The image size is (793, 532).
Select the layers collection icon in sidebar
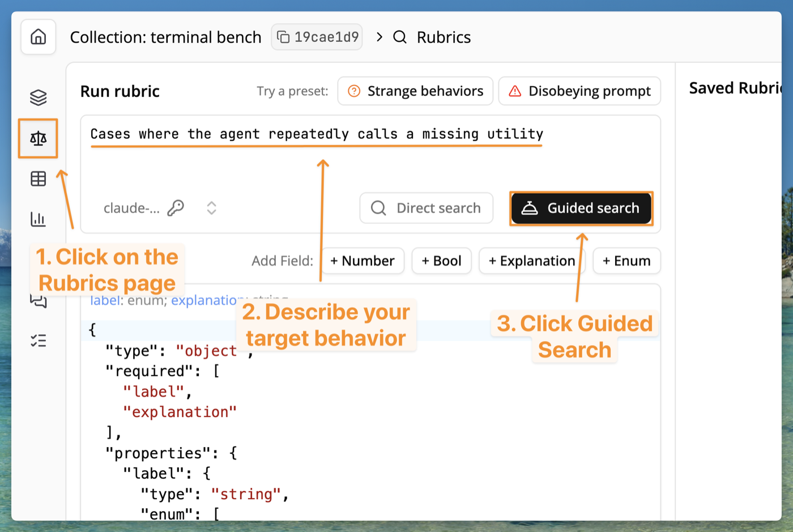pos(38,97)
